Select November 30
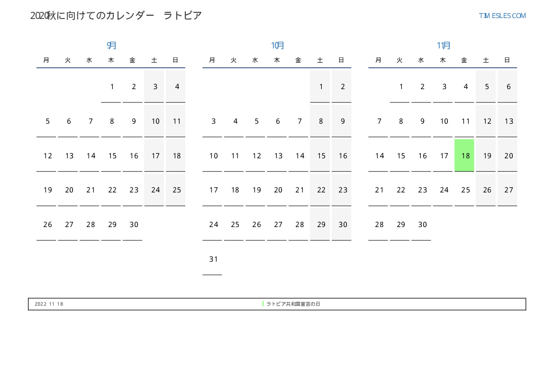Image resolution: width=554 pixels, height=392 pixels. [421, 225]
